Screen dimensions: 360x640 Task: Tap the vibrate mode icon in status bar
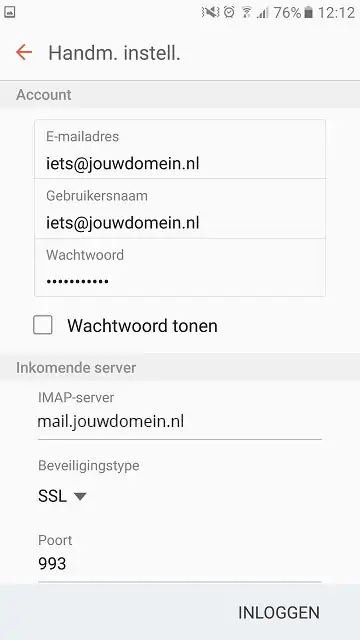(x=210, y=12)
